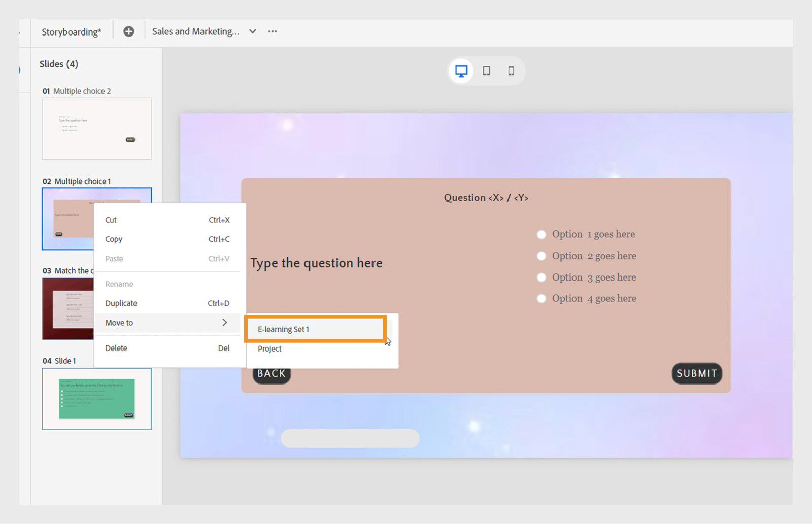Click the Type the question here field
This screenshot has width=812, height=524.
click(x=316, y=263)
